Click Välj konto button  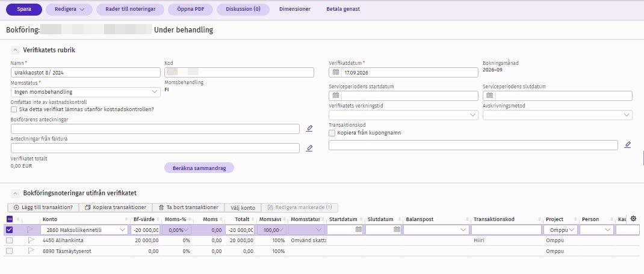[243, 207]
